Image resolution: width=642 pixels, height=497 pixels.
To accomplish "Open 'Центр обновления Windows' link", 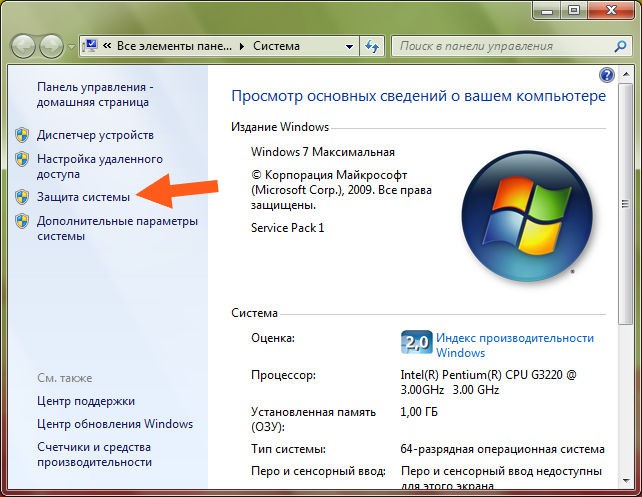I will [x=115, y=424].
